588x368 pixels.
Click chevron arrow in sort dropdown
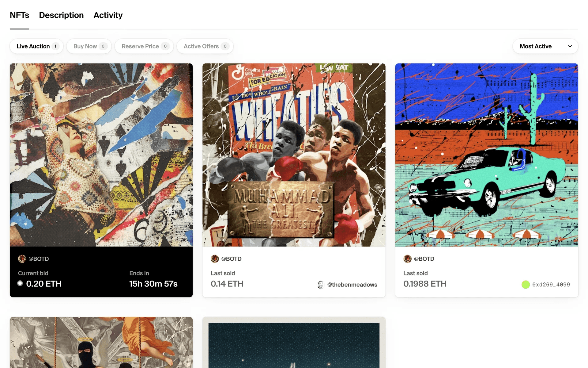tap(570, 46)
